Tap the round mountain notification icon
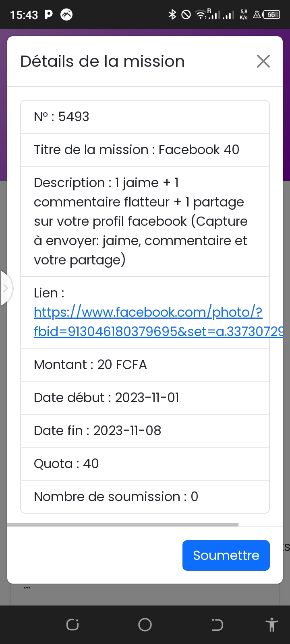The image size is (290, 644). [x=66, y=15]
